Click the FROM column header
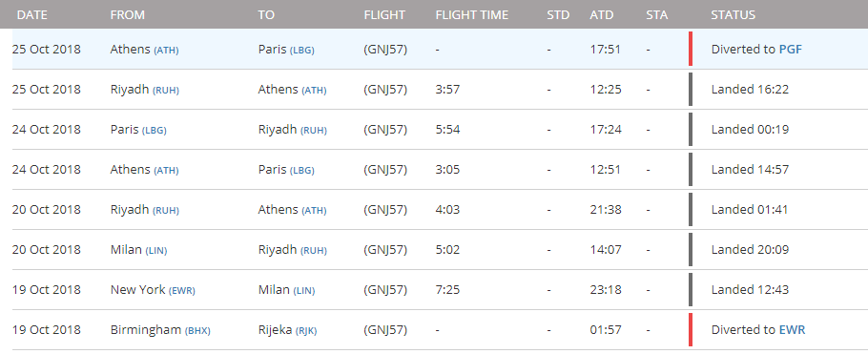 [x=127, y=15]
